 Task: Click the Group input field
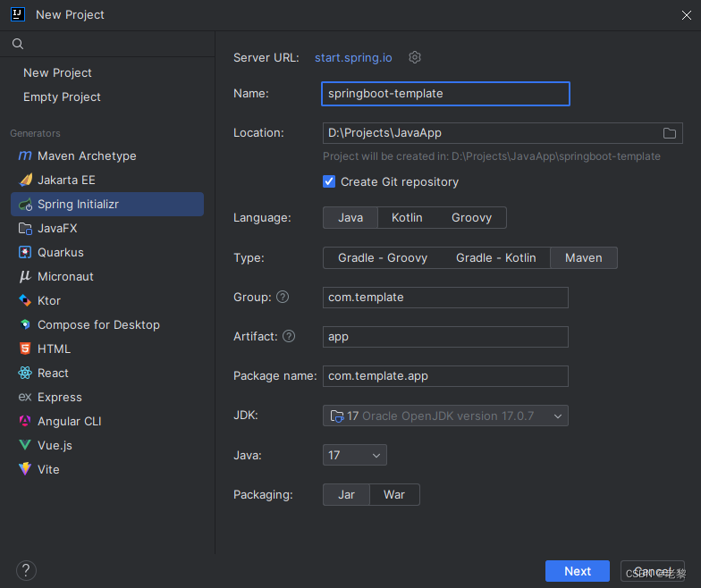click(445, 298)
